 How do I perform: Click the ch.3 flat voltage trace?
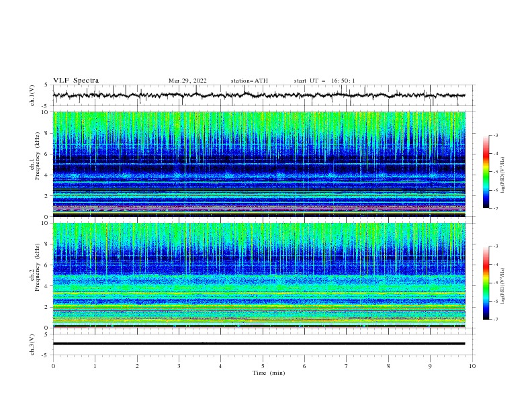click(x=259, y=344)
